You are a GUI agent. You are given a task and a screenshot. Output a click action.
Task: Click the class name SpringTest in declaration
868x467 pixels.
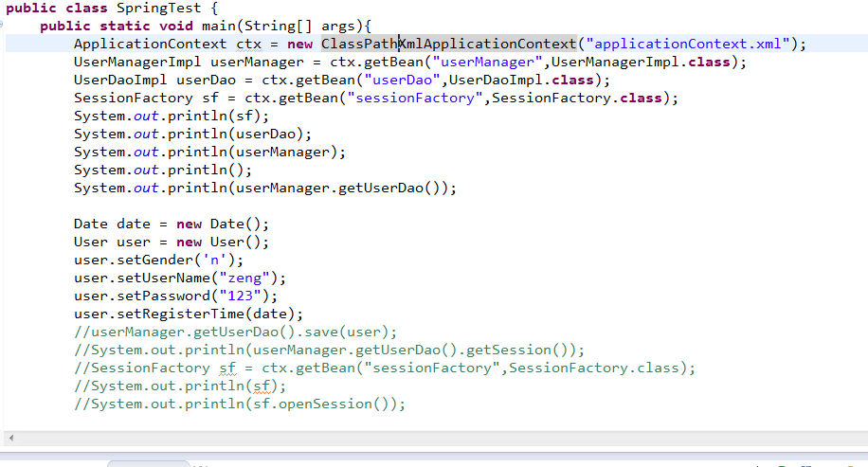coord(159,9)
